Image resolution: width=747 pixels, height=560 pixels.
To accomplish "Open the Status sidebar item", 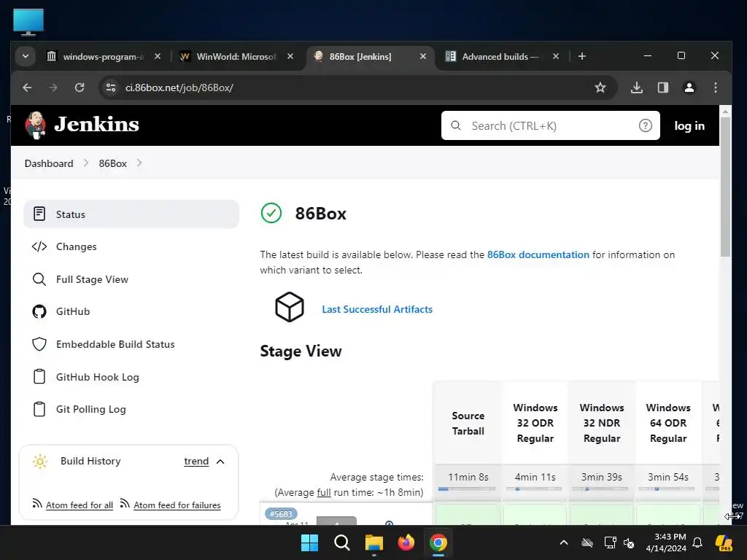I will pyautogui.click(x=131, y=214).
